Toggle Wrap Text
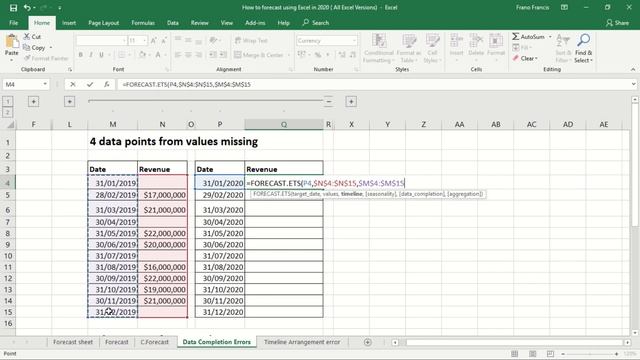Viewport: 640px width, 360px height. click(x=251, y=40)
